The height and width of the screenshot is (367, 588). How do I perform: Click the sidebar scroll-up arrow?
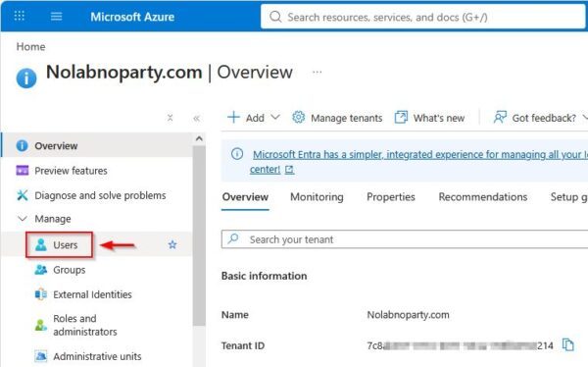199,138
